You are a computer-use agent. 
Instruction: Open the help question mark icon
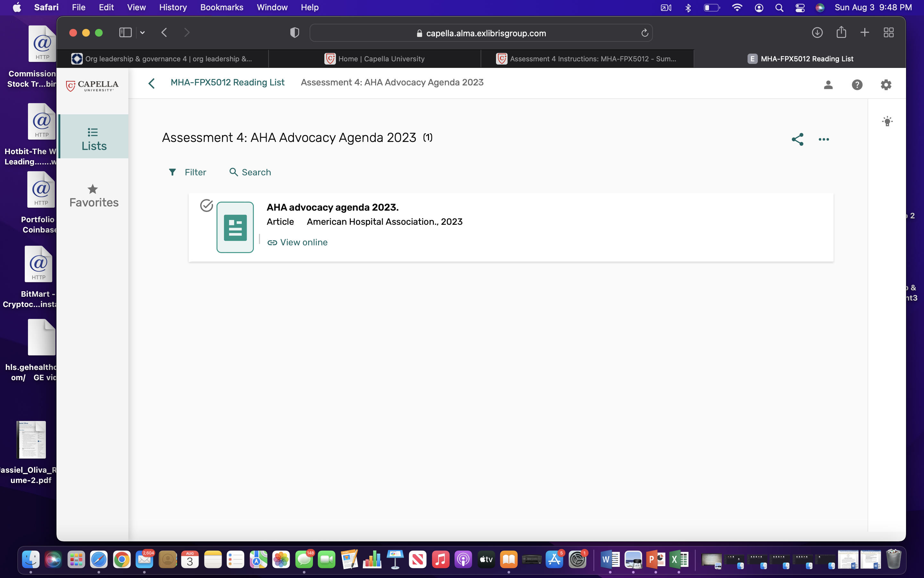click(857, 84)
